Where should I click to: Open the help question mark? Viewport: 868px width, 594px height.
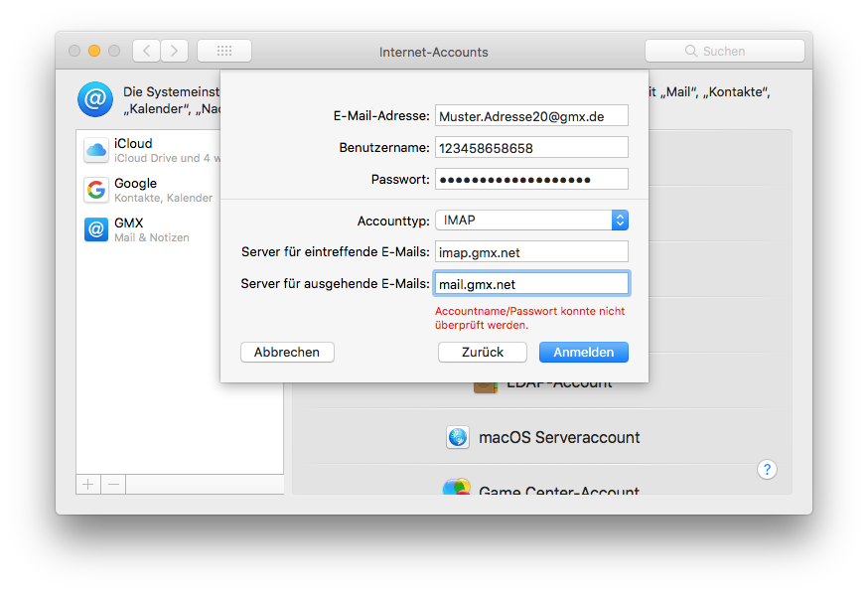767,469
